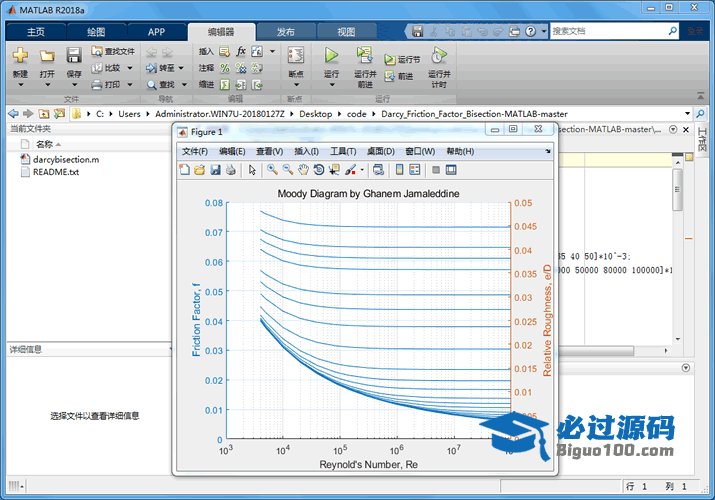Screen dimensions: 715x500
Task: Select the Data Cursor tool in Figure 1
Action: coord(334,170)
